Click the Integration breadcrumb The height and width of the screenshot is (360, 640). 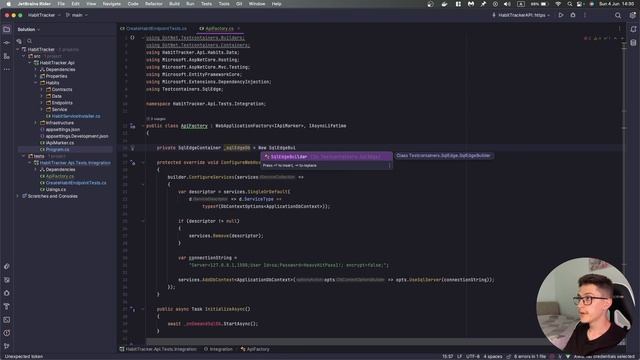click(x=218, y=349)
